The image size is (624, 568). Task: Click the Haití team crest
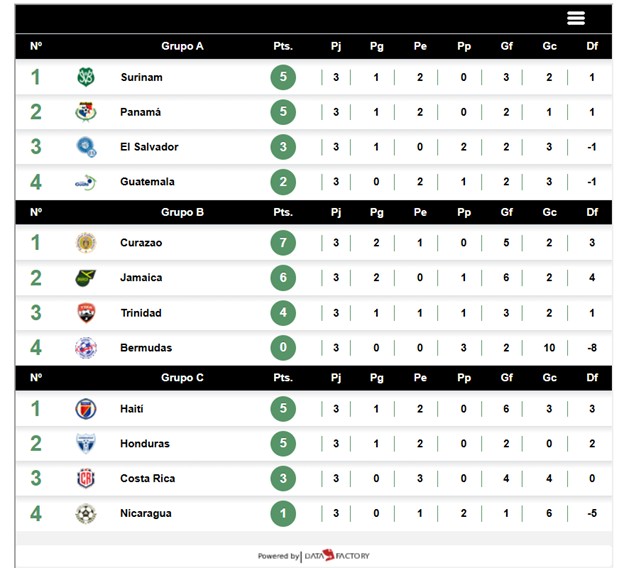(x=86, y=409)
